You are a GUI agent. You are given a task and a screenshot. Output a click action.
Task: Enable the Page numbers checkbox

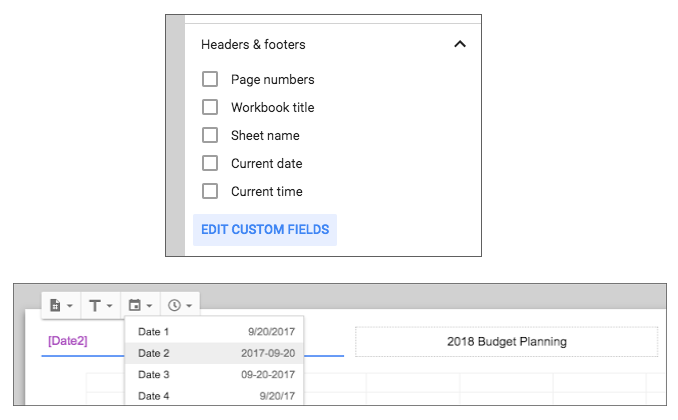[x=210, y=80]
